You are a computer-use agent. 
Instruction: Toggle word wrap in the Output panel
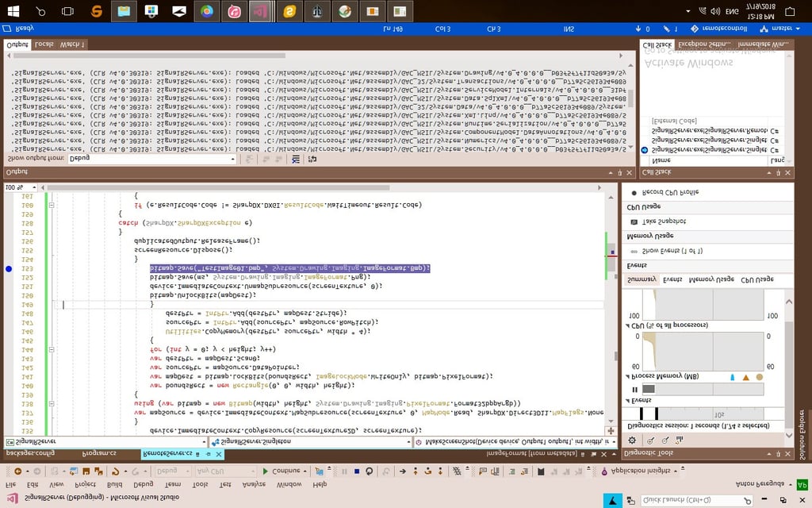[312, 159]
